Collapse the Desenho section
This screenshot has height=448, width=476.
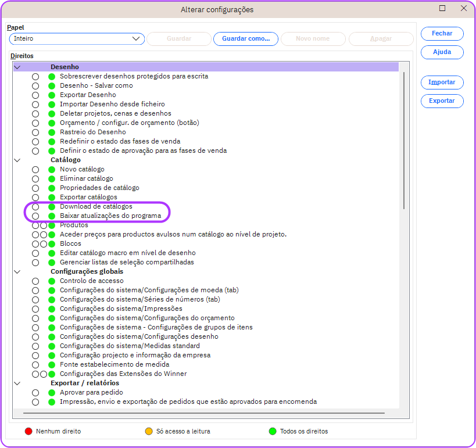coord(17,67)
